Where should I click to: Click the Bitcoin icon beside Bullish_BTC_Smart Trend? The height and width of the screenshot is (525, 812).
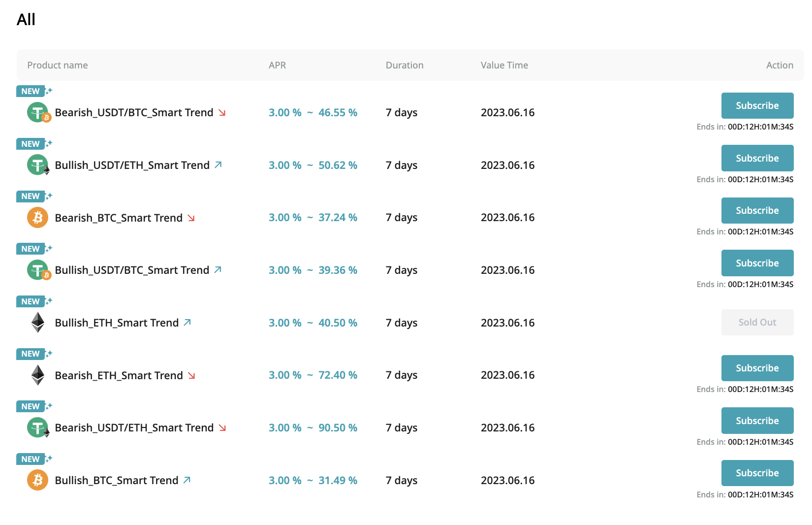pos(38,480)
